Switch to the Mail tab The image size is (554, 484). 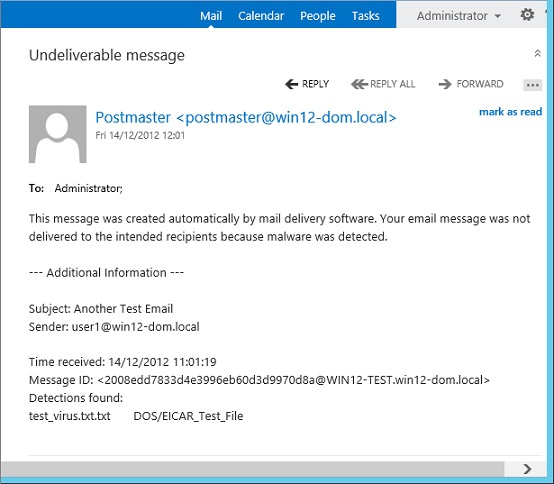(x=211, y=16)
